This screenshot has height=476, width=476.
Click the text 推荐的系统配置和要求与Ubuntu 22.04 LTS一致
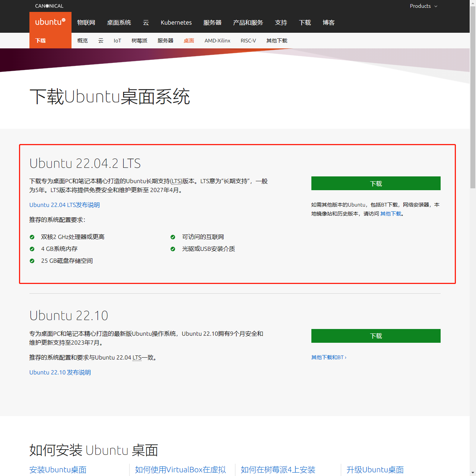click(x=93, y=358)
